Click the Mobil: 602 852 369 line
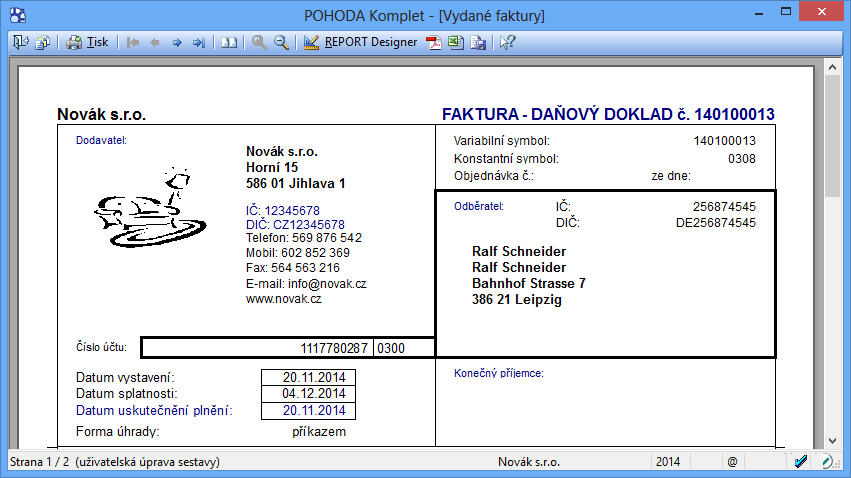The height and width of the screenshot is (478, 851). (x=298, y=253)
